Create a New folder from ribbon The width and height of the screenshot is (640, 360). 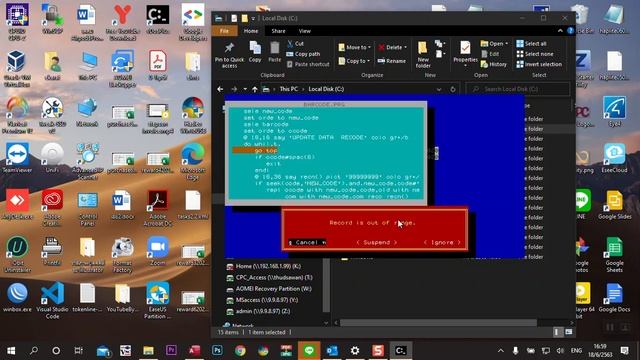pyautogui.click(x=423, y=54)
